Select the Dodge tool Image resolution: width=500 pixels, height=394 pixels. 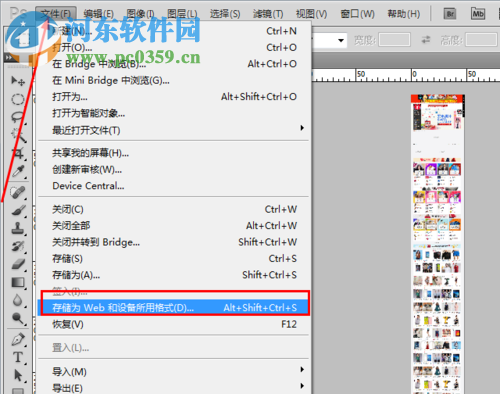click(x=18, y=318)
